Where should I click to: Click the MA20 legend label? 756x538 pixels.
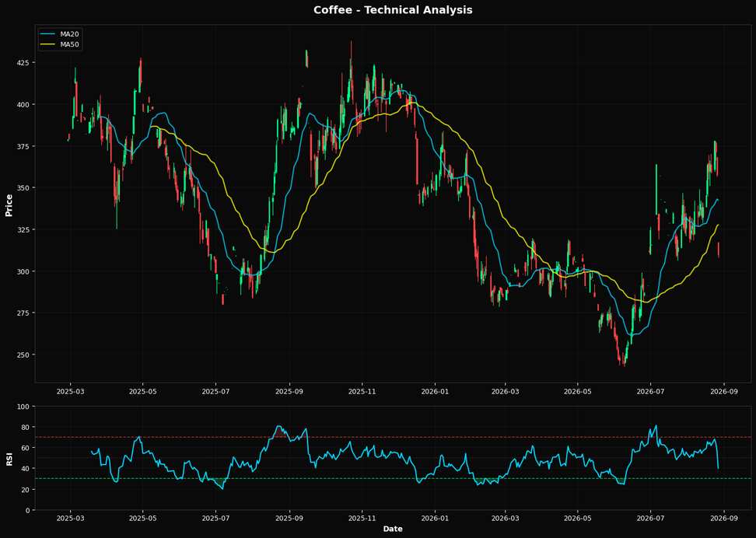click(x=69, y=34)
